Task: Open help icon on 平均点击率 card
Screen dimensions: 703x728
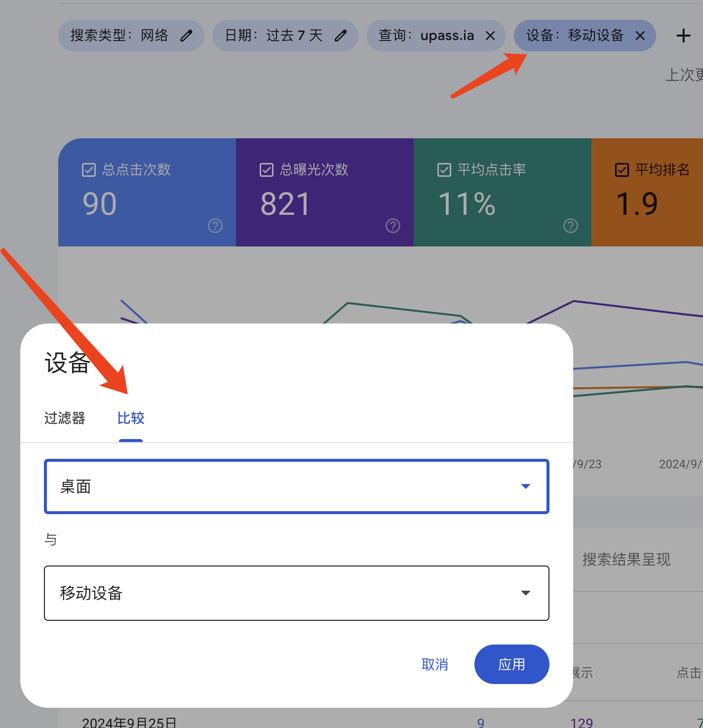Action: coord(571,226)
